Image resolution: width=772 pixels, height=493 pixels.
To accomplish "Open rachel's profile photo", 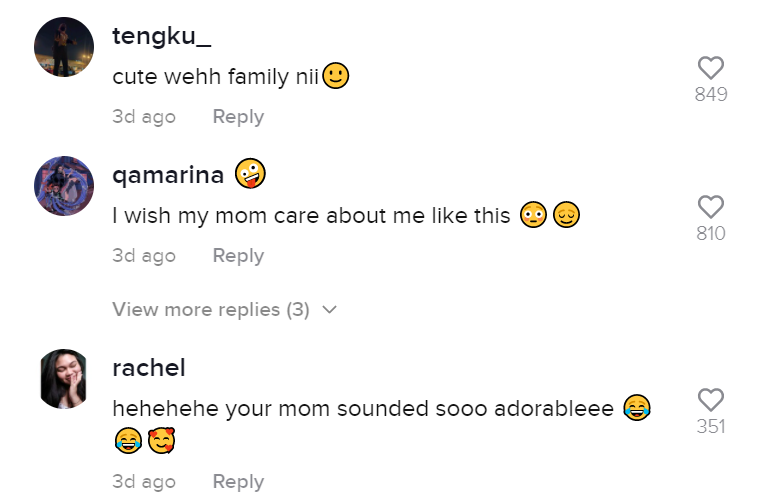I will [64, 379].
